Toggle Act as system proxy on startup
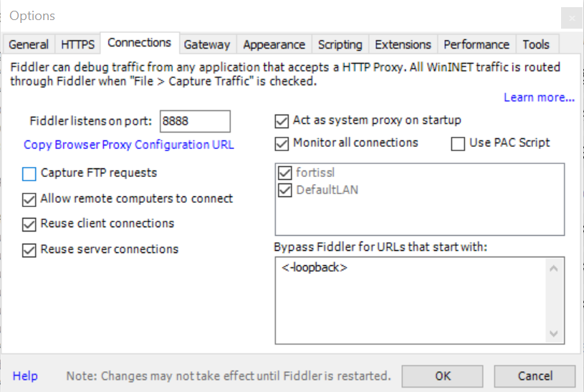The height and width of the screenshot is (392, 584). 282,120
